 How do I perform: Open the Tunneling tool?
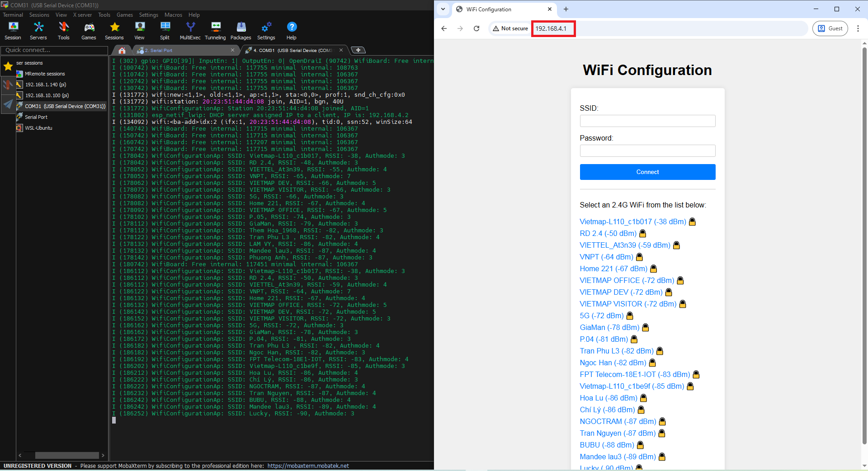(x=215, y=31)
